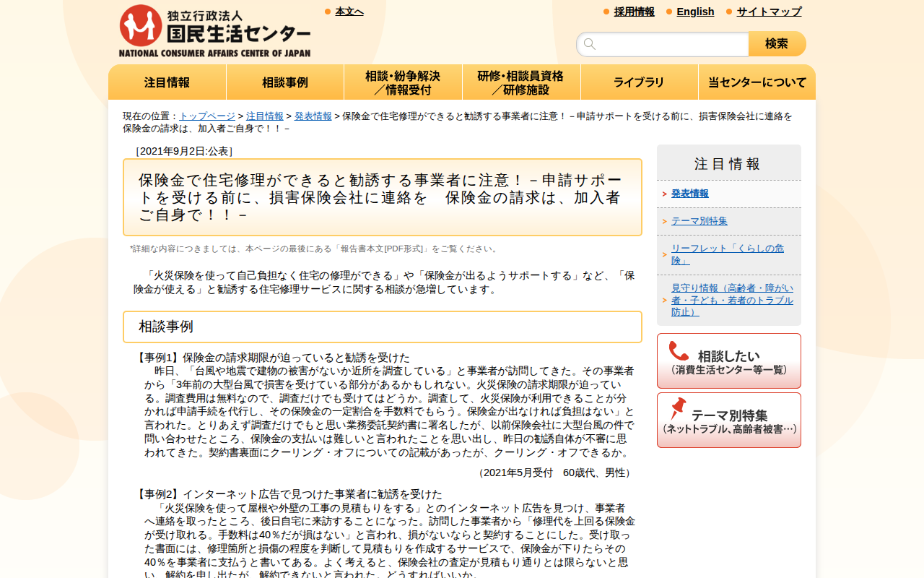Click the 本文へ skip link

coord(348,11)
